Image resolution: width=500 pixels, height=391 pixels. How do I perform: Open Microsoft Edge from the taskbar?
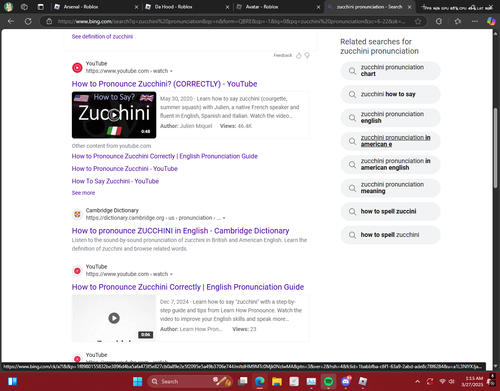point(260,381)
